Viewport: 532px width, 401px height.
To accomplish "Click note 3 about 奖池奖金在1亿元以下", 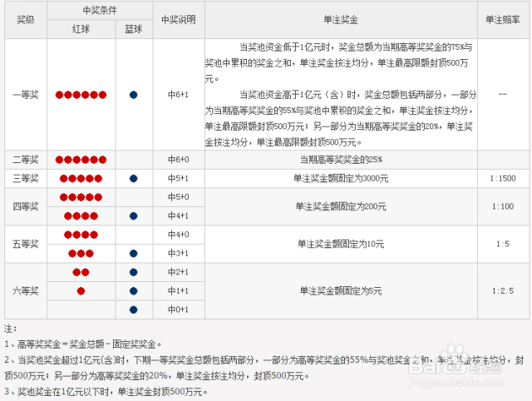I will tap(106, 392).
